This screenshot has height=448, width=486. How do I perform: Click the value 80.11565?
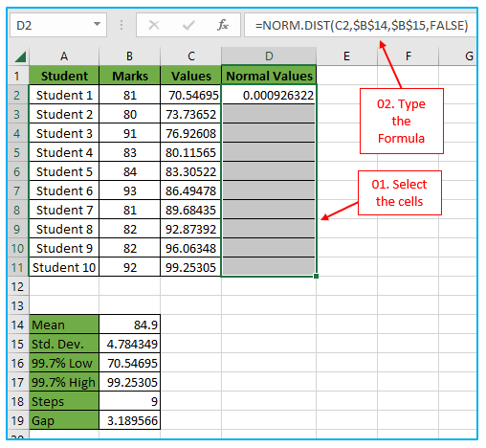(190, 152)
